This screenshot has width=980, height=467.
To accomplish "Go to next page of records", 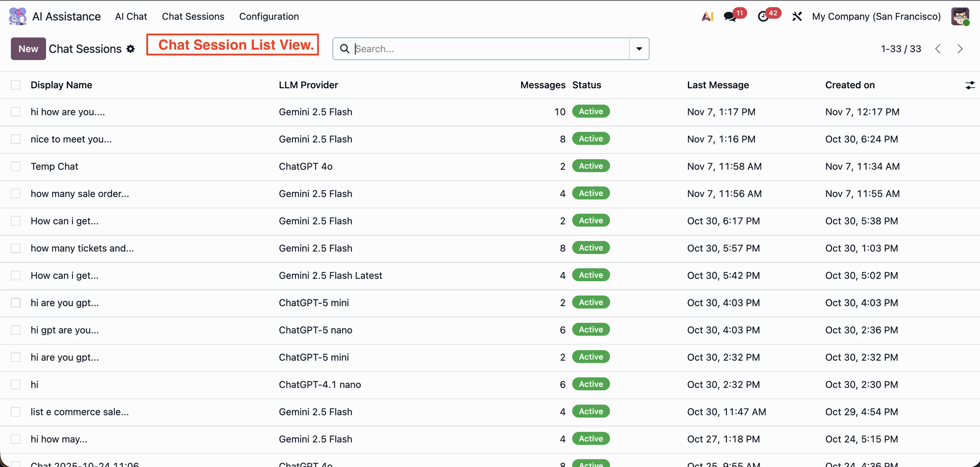I will [x=960, y=49].
